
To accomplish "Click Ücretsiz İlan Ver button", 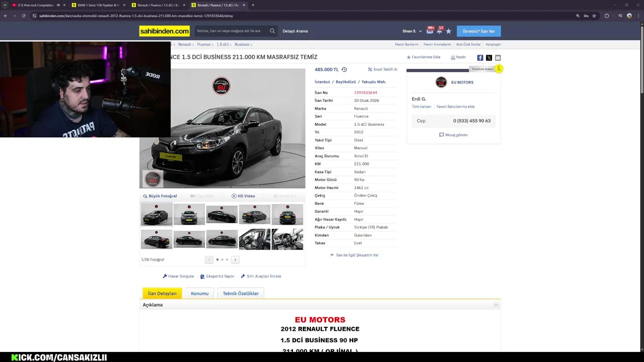I will click(478, 31).
